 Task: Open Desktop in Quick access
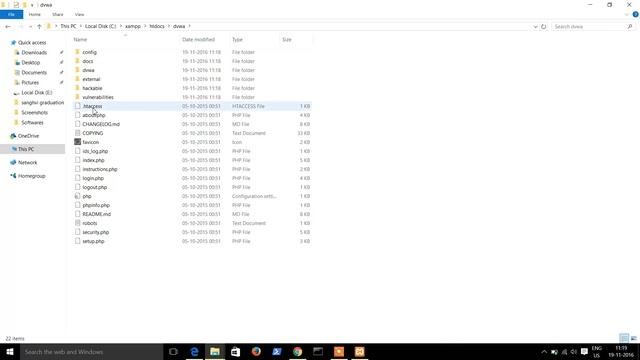pos(31,62)
